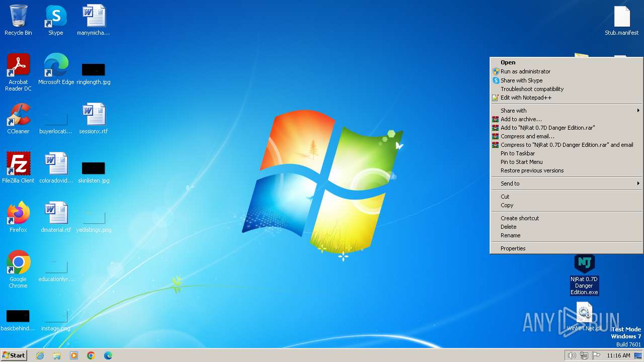Expand the Share with submenu
Screen dimensions: 644x362
pyautogui.click(x=567, y=111)
